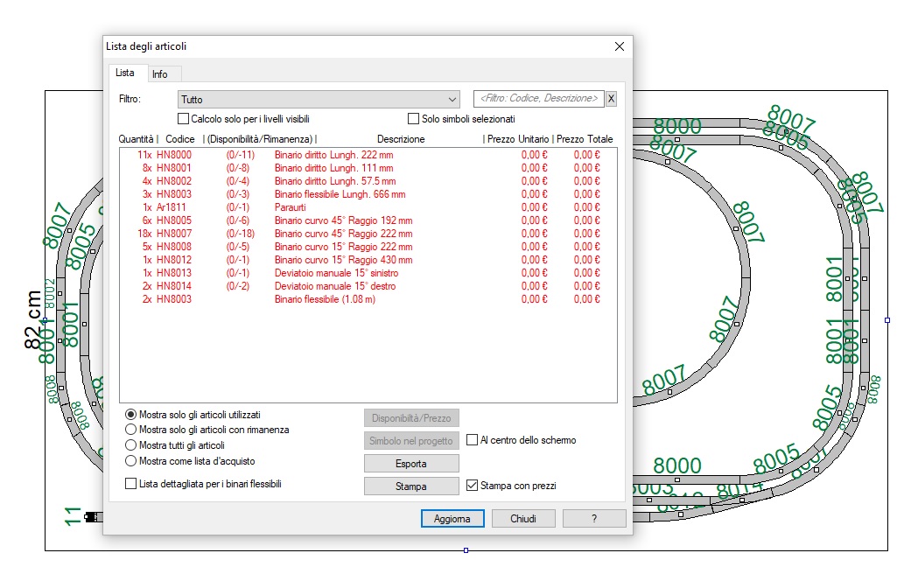Switch to the Info tab
This screenshot has height=588, width=904.
[x=160, y=74]
